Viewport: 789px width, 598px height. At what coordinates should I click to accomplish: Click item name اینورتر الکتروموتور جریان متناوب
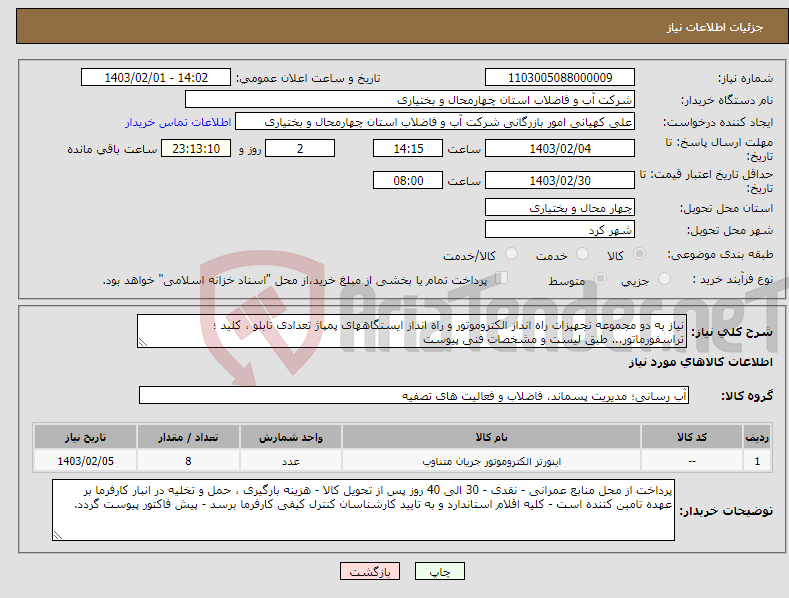(x=491, y=461)
